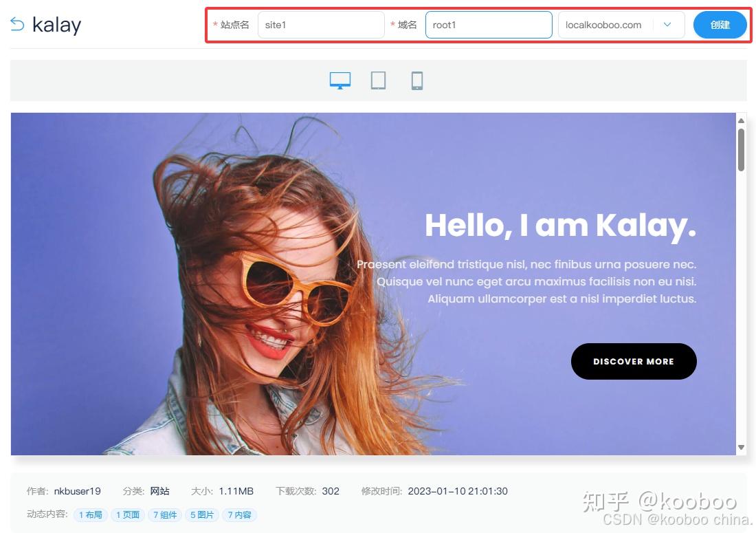Click the author name nkbuser19

point(77,491)
